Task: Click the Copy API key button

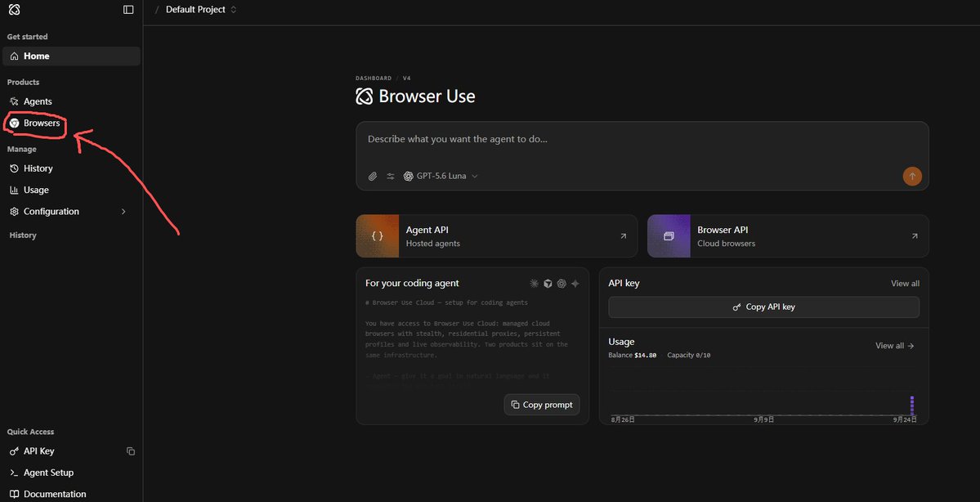Action: [x=763, y=307]
